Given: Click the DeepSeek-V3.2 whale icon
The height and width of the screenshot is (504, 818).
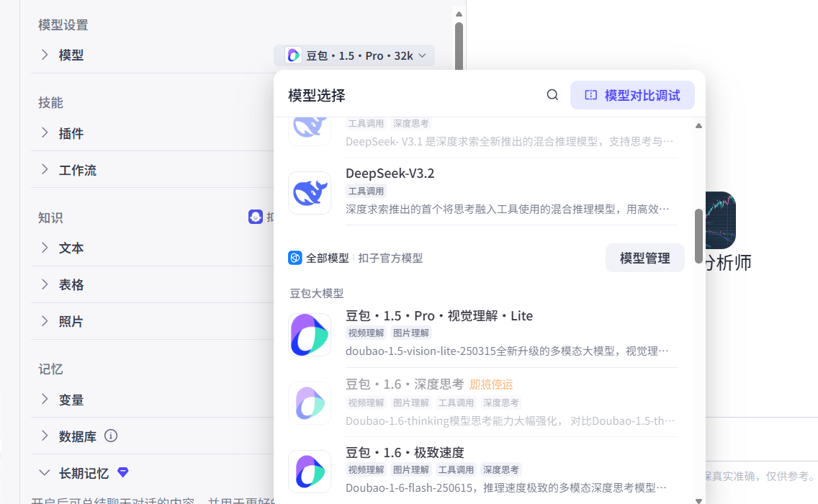Looking at the screenshot, I should [x=310, y=193].
